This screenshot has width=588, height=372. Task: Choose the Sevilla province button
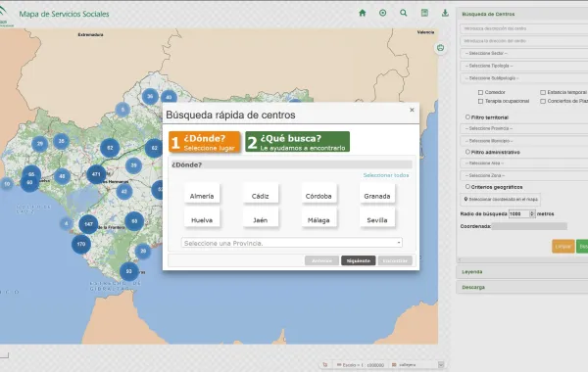[x=377, y=218]
